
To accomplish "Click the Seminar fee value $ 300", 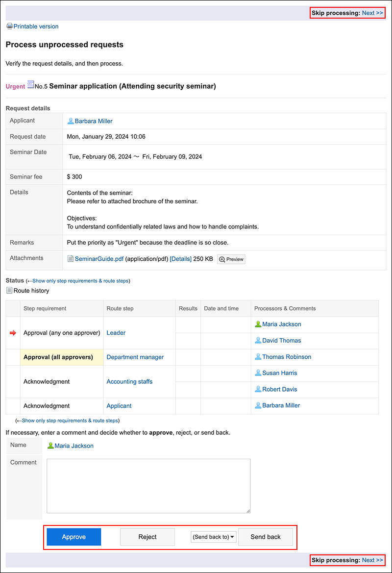I will (x=74, y=176).
